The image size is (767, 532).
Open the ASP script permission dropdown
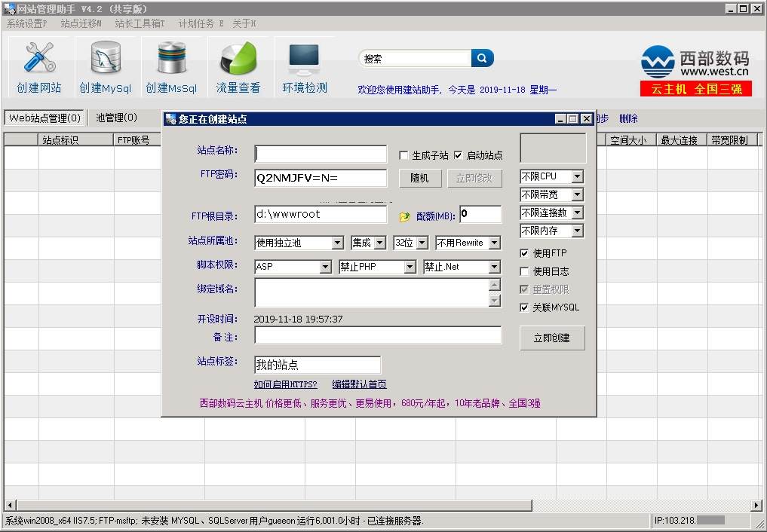click(325, 267)
